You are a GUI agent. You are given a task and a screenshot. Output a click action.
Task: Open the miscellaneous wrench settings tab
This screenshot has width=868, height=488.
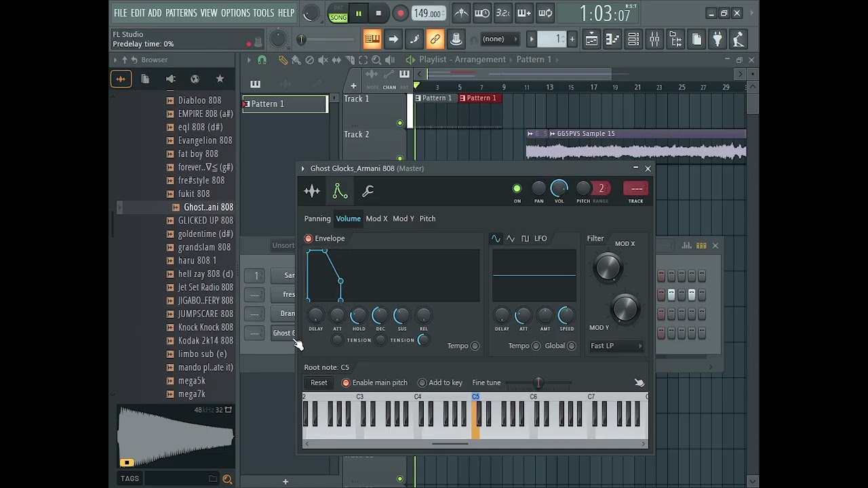(368, 191)
